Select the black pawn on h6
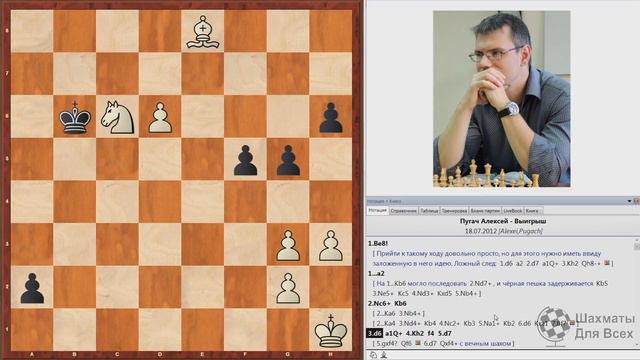Image resolution: width=640 pixels, height=360 pixels. pyautogui.click(x=331, y=118)
